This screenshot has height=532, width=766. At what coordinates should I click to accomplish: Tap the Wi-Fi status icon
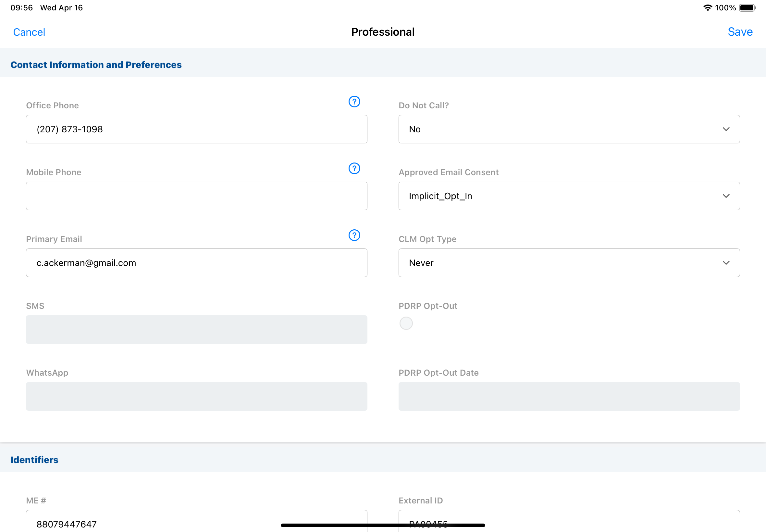(x=707, y=8)
